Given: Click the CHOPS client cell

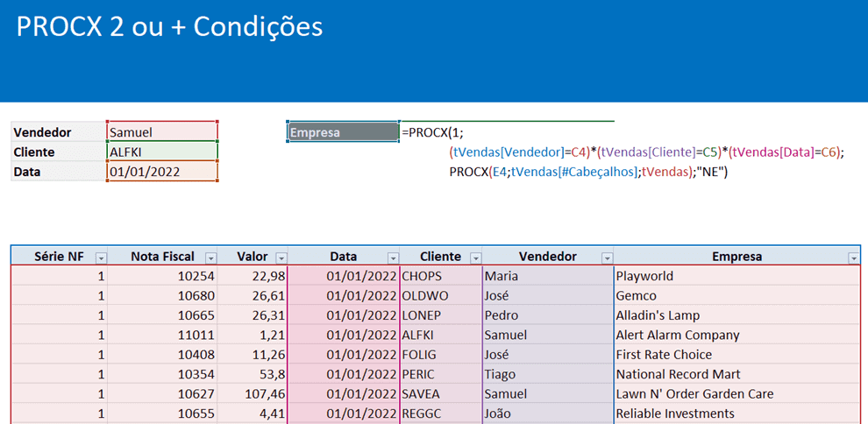Looking at the screenshot, I should click(x=441, y=275).
